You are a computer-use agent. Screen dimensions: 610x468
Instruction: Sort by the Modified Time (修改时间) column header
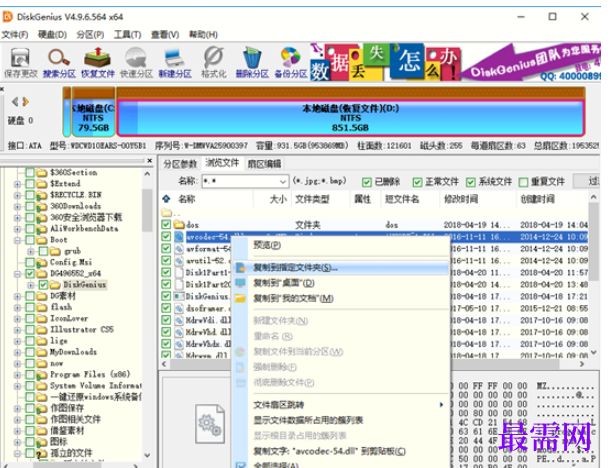[461, 199]
